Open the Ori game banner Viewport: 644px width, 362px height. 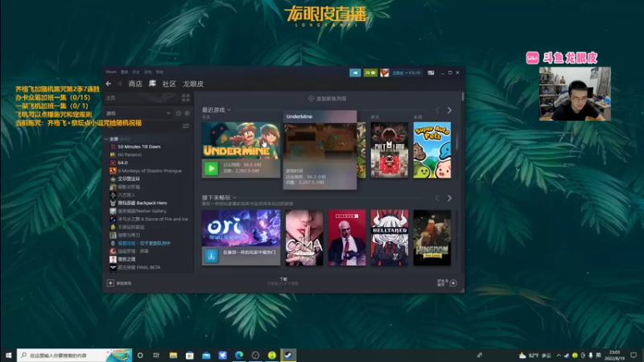coord(241,228)
